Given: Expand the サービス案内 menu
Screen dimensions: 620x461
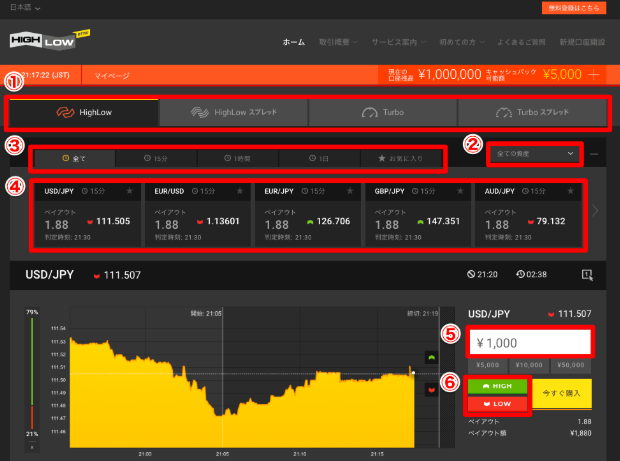Looking at the screenshot, I should [398, 42].
